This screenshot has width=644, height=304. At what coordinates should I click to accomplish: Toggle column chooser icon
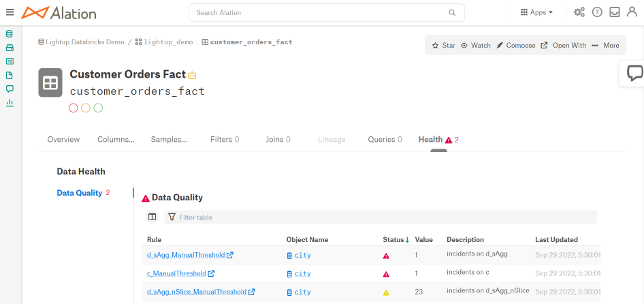click(152, 217)
